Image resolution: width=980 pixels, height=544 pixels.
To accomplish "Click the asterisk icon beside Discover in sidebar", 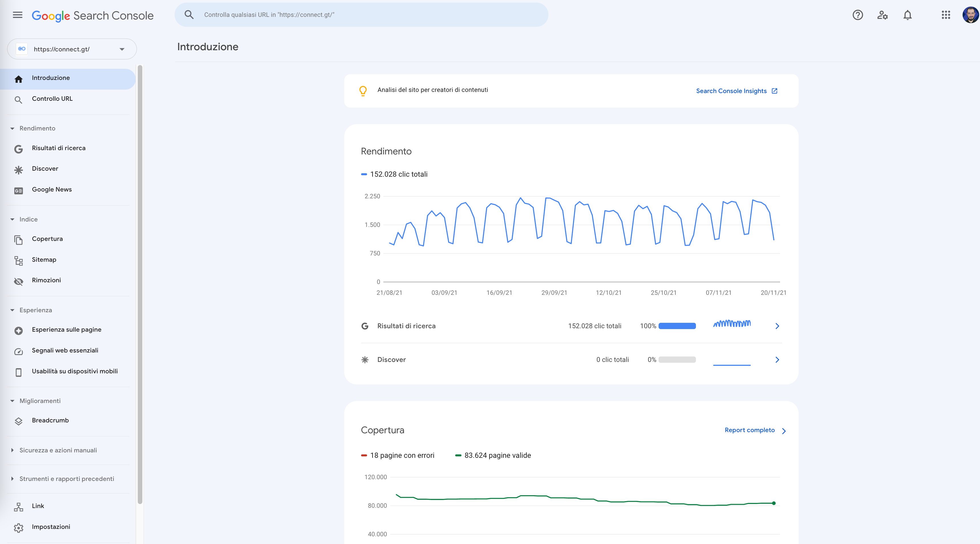I will pos(18,170).
